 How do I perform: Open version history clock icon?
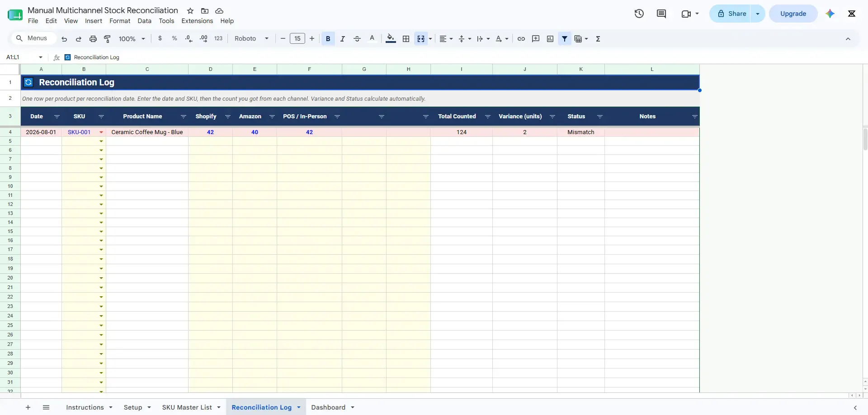(639, 14)
